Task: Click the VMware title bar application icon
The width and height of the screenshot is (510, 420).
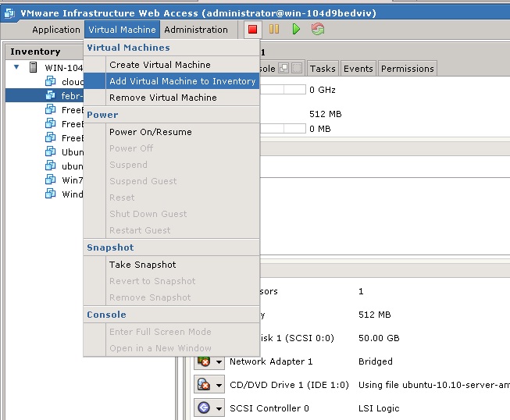Action: click(x=9, y=13)
